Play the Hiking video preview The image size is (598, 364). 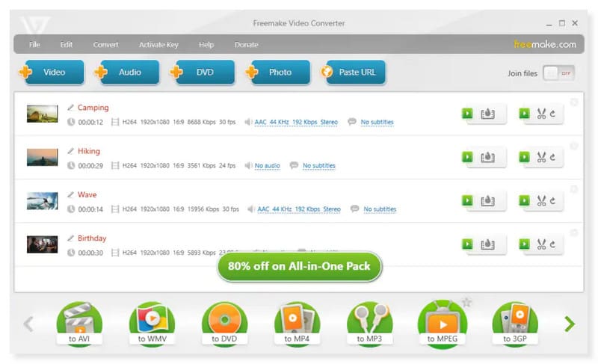pyautogui.click(x=467, y=158)
